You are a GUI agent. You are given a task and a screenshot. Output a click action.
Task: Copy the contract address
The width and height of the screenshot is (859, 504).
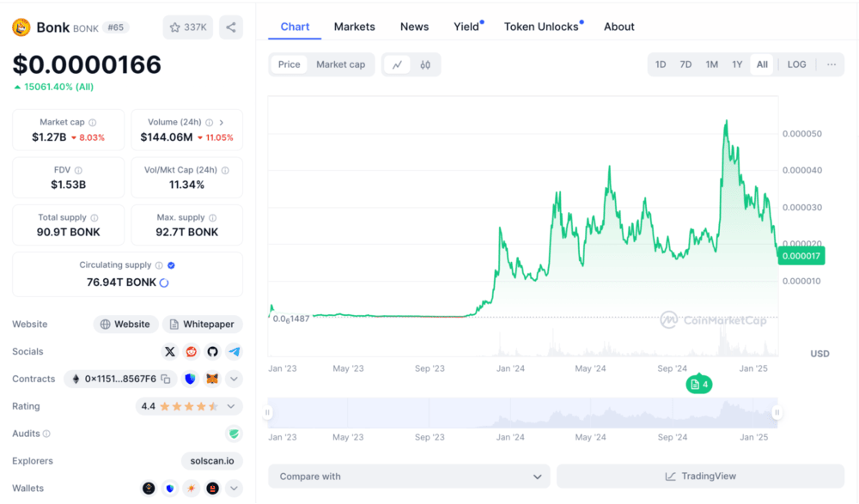(x=166, y=379)
